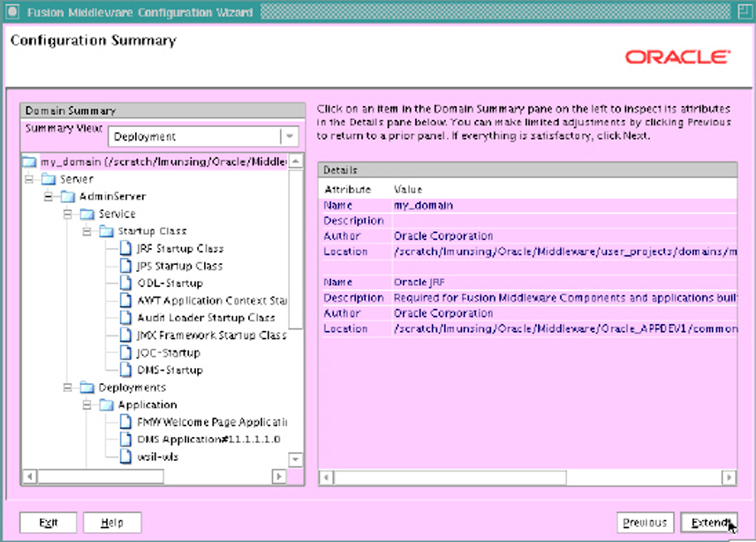Click the DMS Application document icon
Viewport: 756px width, 542px height.
tap(125, 440)
